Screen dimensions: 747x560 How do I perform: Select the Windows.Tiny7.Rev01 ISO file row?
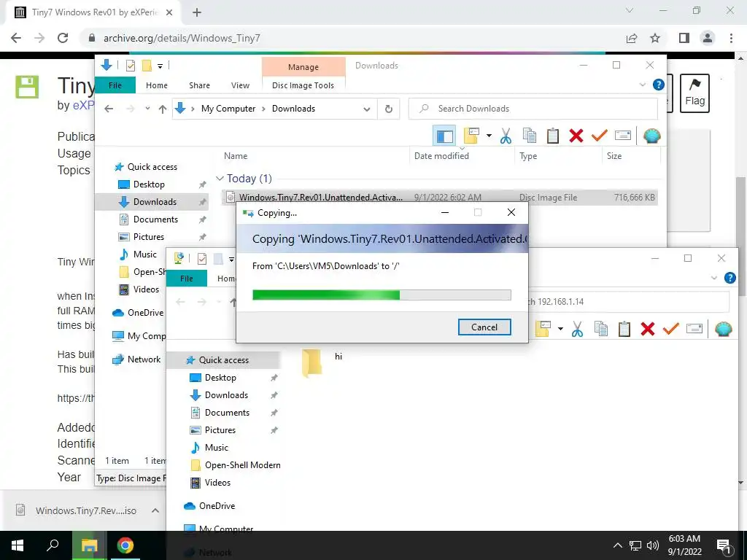point(439,197)
